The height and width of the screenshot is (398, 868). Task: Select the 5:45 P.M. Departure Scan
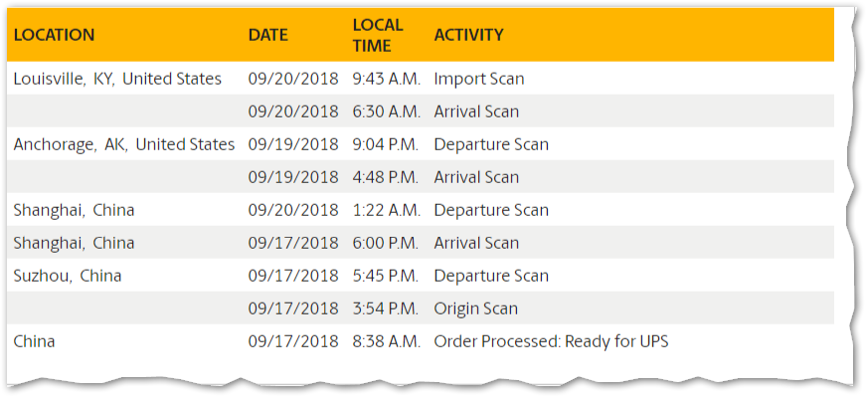click(491, 276)
